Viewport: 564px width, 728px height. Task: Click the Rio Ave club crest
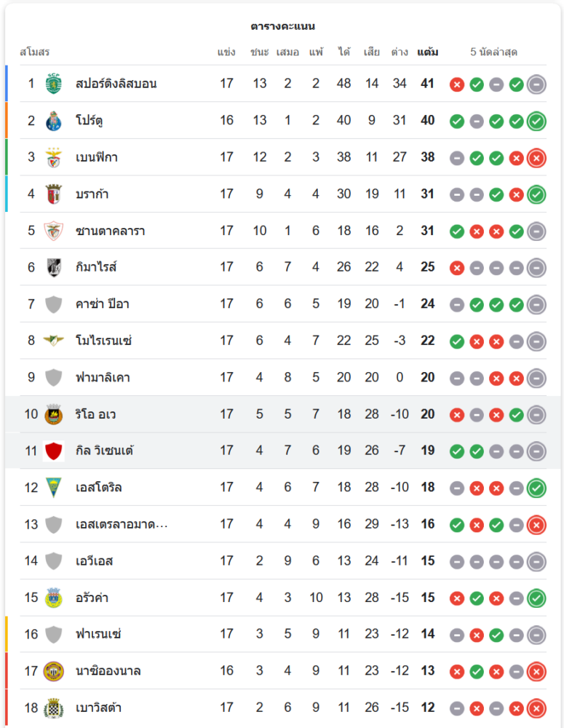click(x=54, y=414)
